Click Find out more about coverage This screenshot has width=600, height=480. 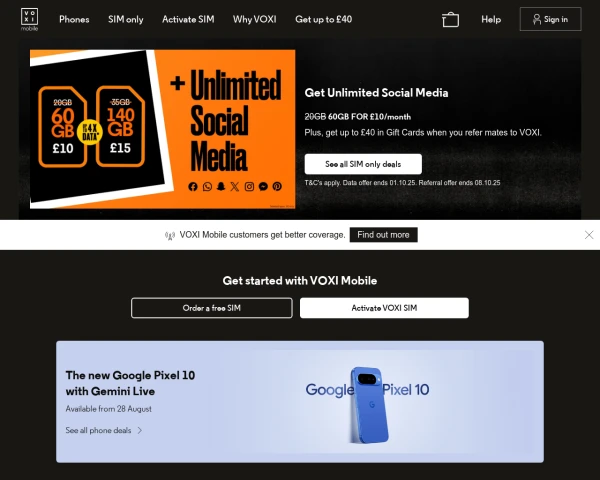383,235
